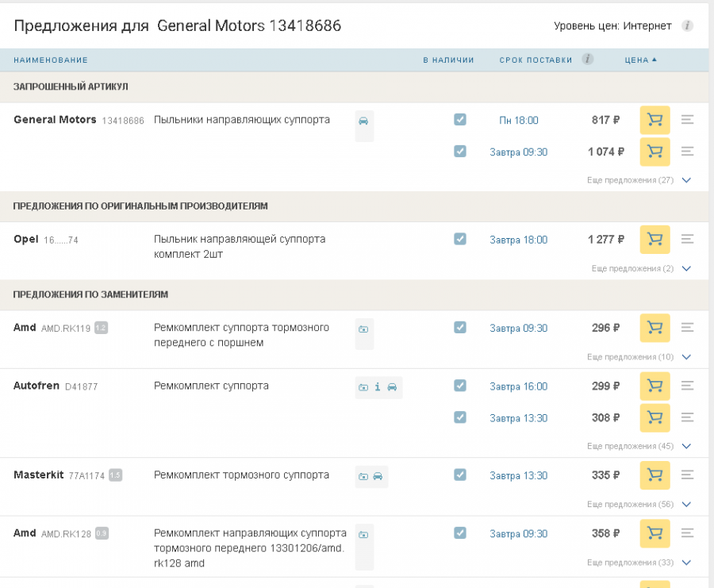Expand Еще предложения (45) for Autofren
This screenshot has width=714, height=588.
click(x=639, y=446)
